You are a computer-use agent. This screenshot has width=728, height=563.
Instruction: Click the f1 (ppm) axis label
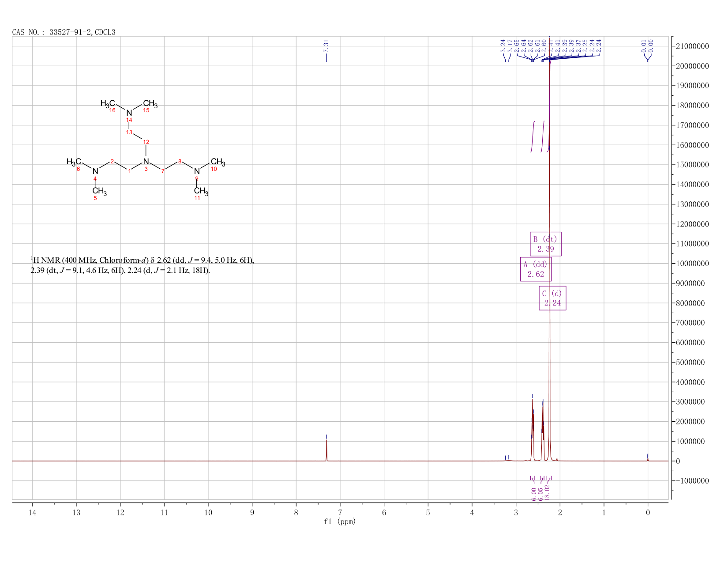click(340, 521)
